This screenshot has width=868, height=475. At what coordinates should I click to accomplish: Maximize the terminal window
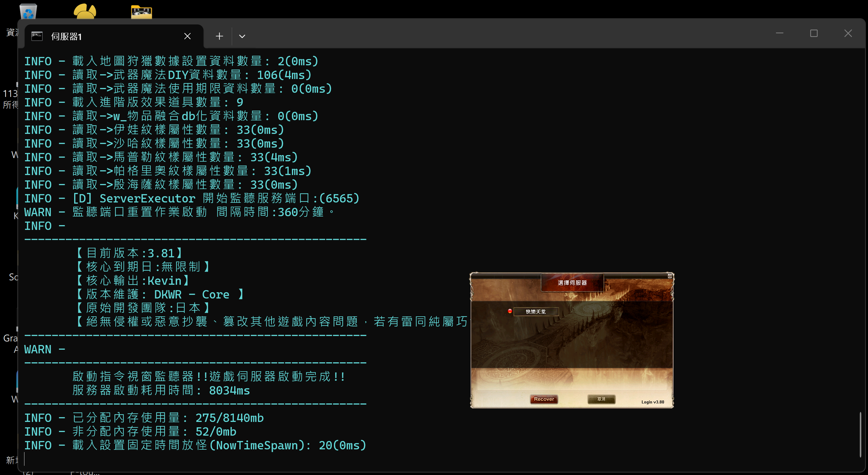point(814,33)
